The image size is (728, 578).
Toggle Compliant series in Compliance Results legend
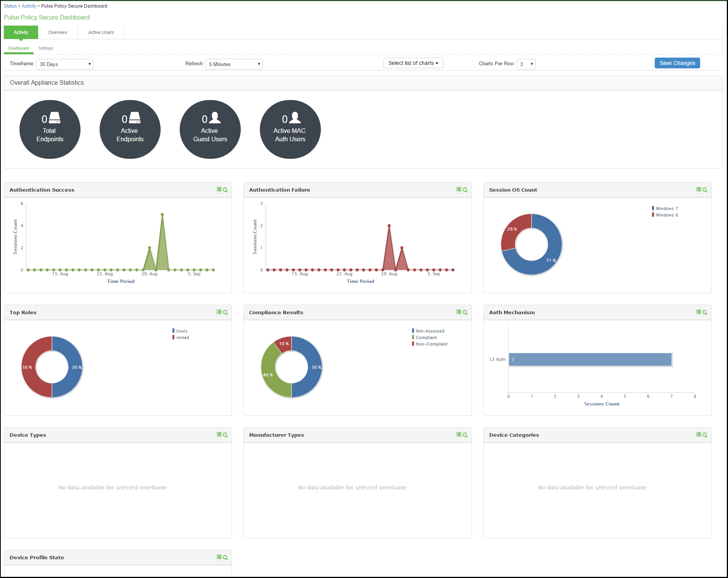click(x=426, y=337)
